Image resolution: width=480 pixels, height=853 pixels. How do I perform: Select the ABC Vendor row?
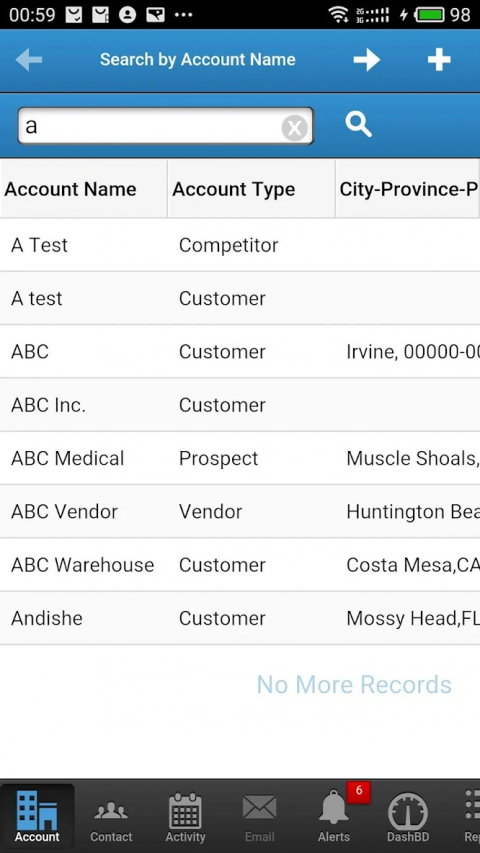click(240, 512)
